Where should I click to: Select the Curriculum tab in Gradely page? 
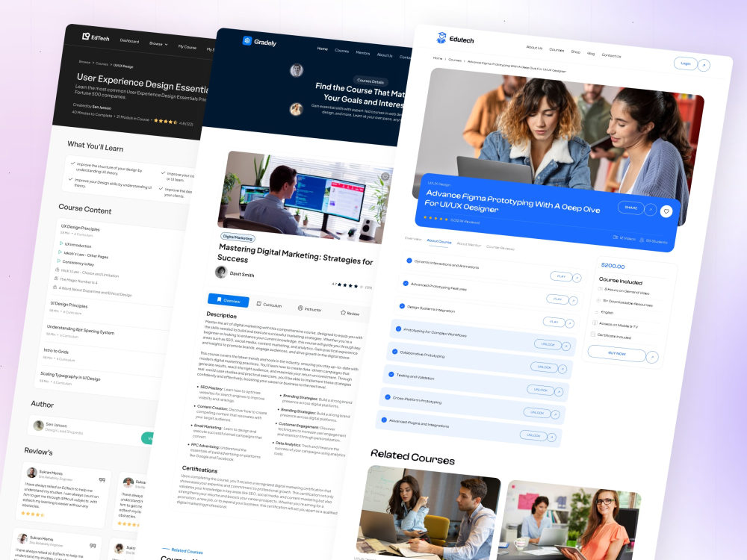pyautogui.click(x=269, y=305)
